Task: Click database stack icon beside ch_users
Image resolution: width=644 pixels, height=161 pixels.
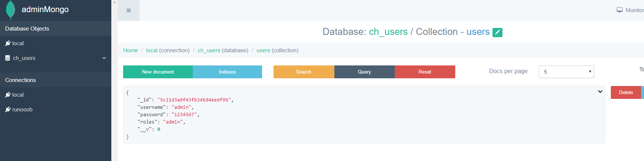Action: point(7,58)
